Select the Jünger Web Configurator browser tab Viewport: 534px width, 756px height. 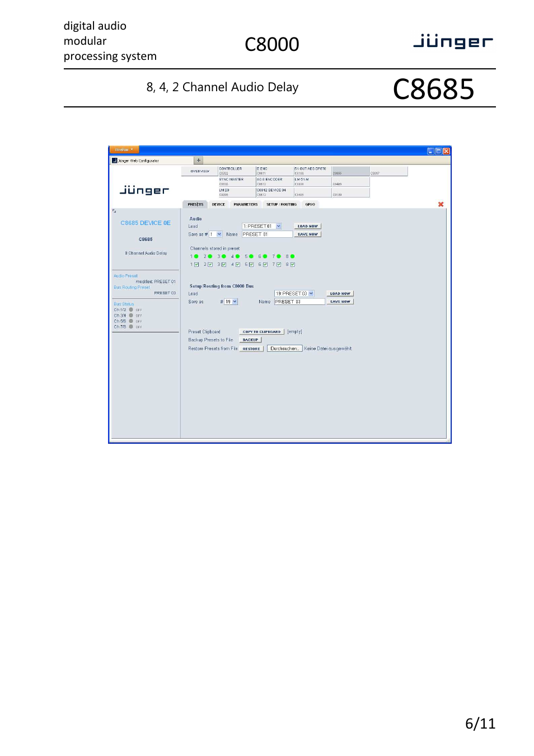(x=151, y=161)
